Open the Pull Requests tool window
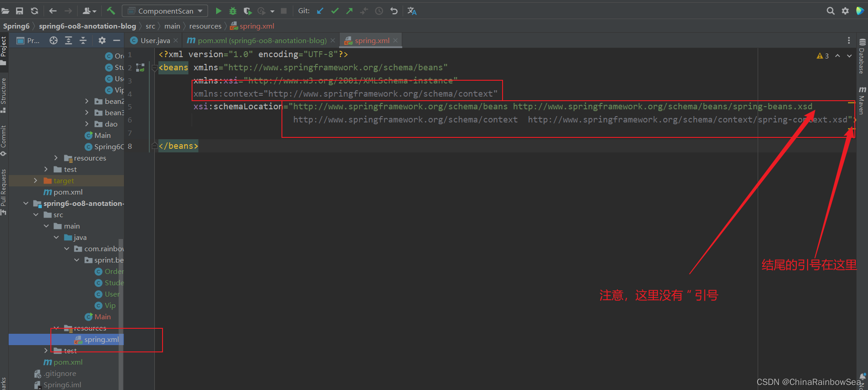This screenshot has height=390, width=868. pyautogui.click(x=4, y=193)
